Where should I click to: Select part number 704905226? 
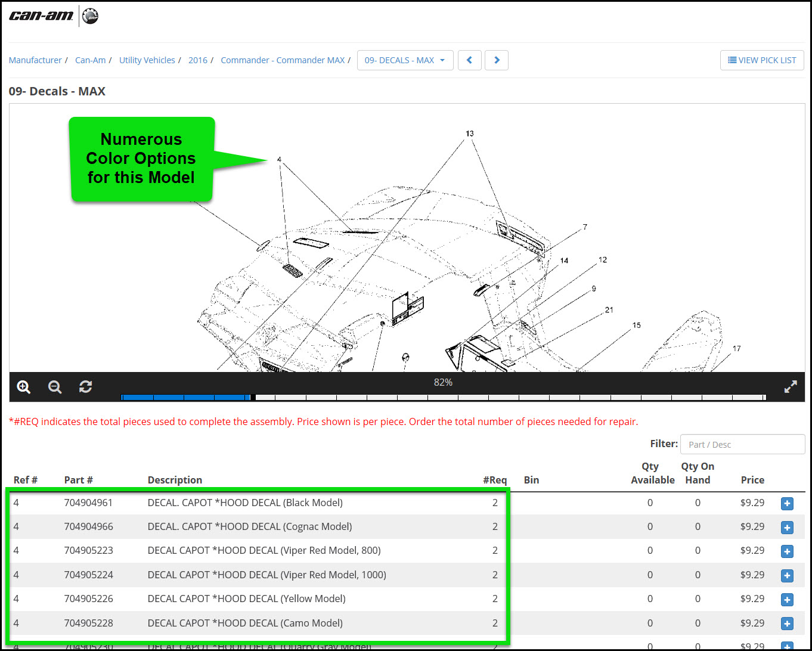(88, 599)
